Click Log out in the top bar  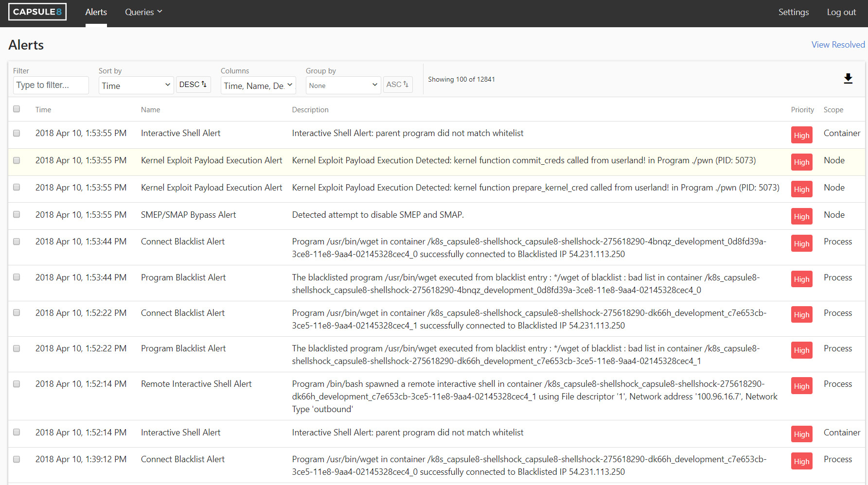tap(841, 12)
